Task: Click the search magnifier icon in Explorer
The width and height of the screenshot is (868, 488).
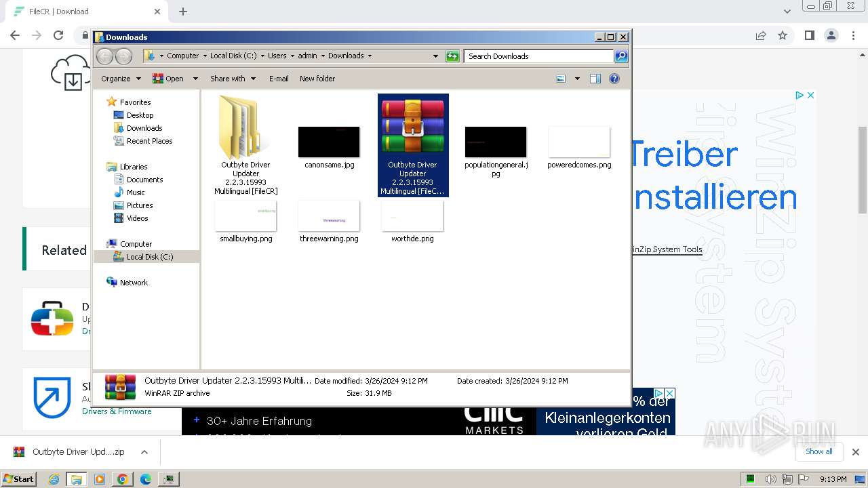Action: pyautogui.click(x=620, y=56)
